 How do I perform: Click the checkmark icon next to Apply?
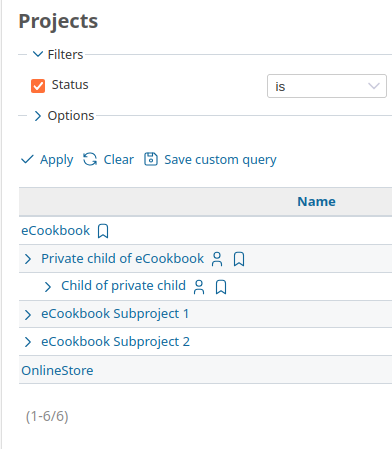click(x=27, y=159)
